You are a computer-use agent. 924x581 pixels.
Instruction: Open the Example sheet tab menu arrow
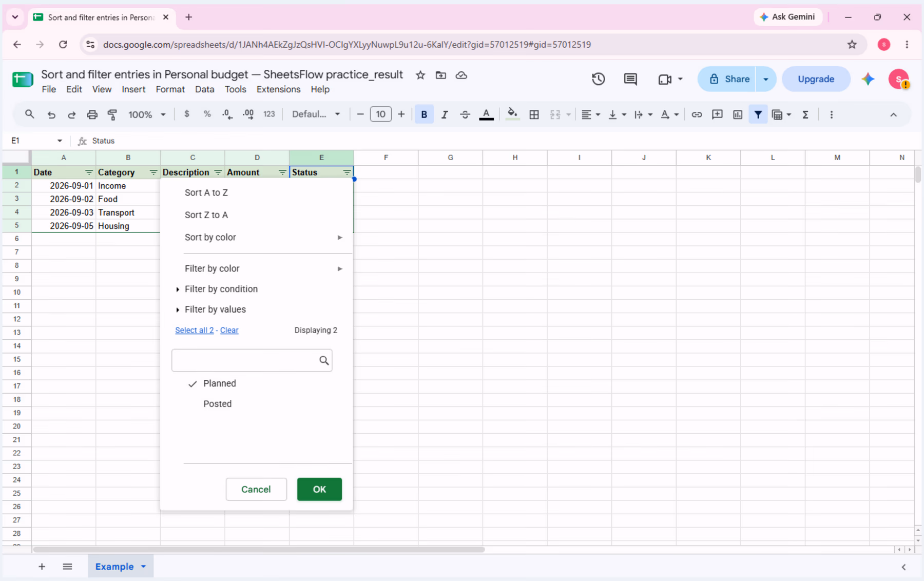[x=144, y=567]
